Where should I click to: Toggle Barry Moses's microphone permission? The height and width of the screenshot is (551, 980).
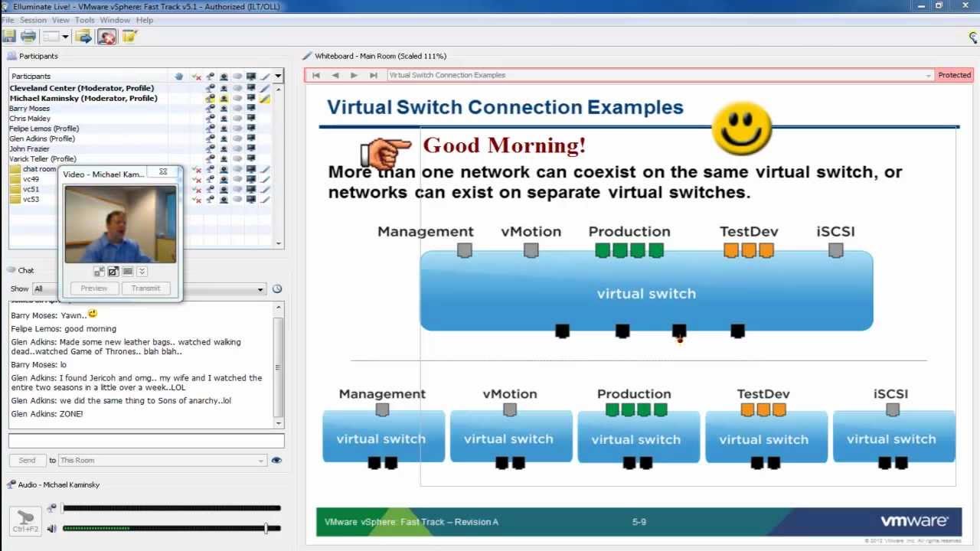coord(210,109)
